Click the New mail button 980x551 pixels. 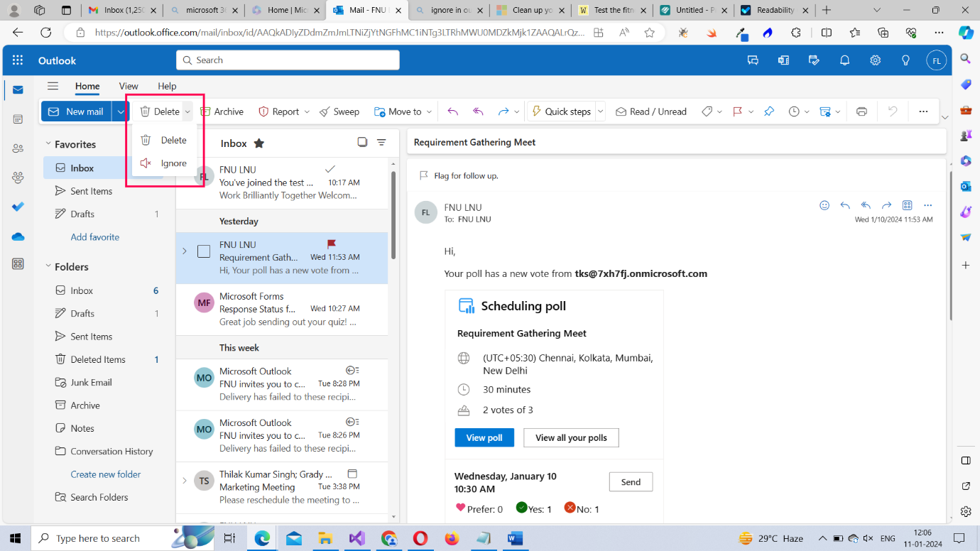pos(77,111)
